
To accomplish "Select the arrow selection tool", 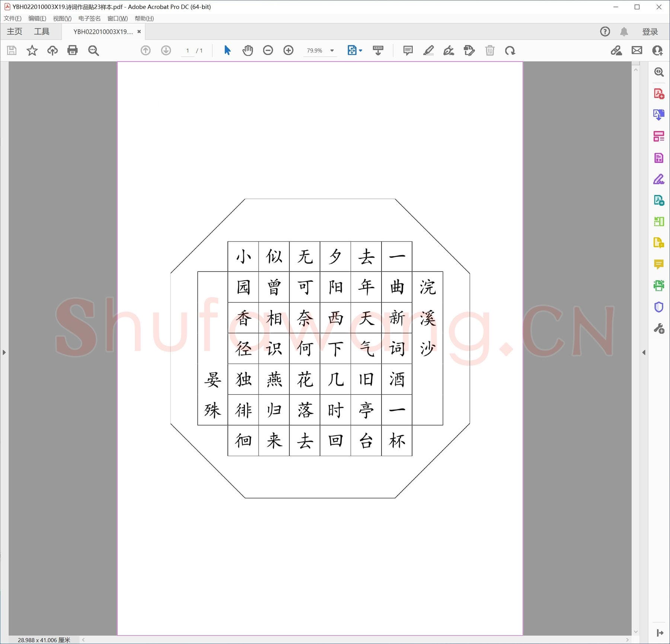I will click(x=227, y=50).
